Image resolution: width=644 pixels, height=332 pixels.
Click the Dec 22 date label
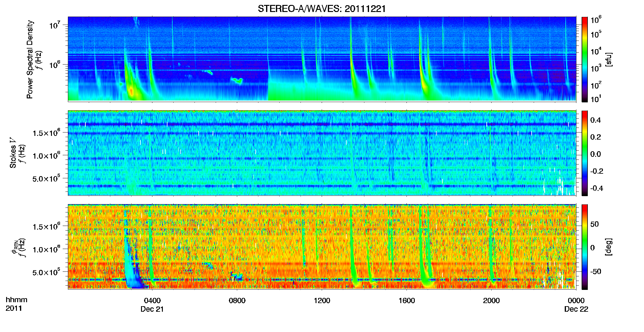pos(576,309)
